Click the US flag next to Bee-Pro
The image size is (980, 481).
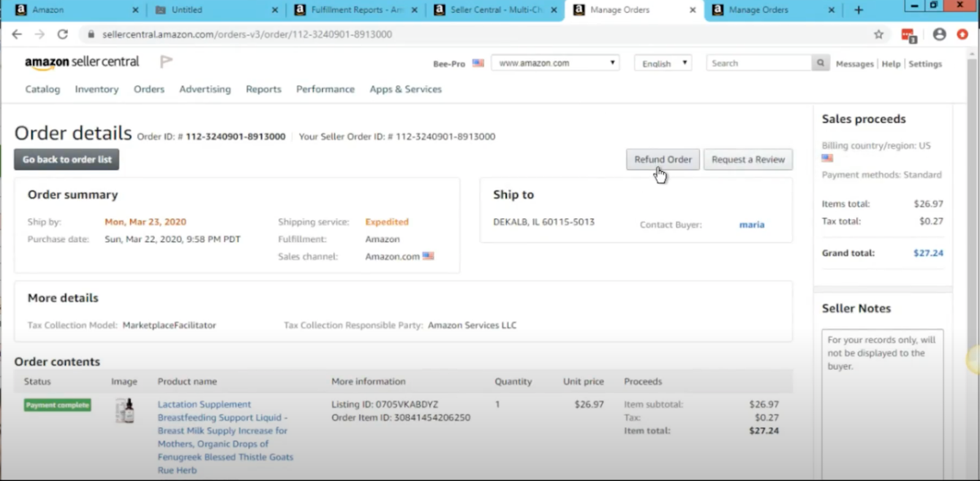pos(478,63)
